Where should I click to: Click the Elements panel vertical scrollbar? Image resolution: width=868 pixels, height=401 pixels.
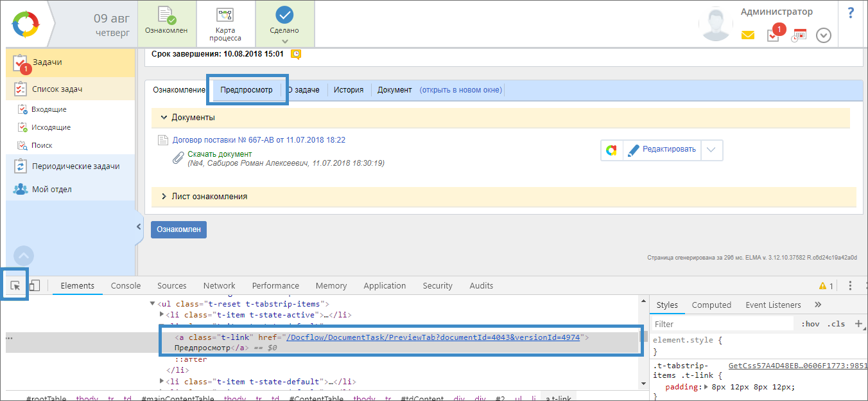(x=643, y=341)
